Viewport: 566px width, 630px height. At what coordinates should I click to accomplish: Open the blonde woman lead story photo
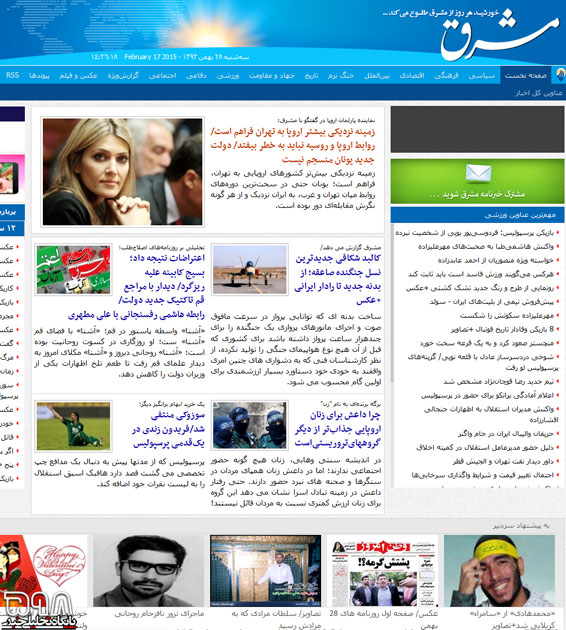point(123,172)
